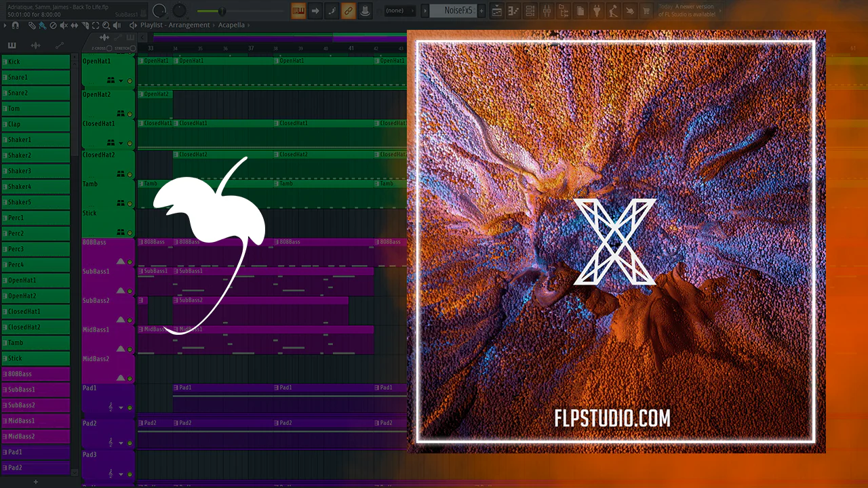Toggle the magnet snap icon
Image resolution: width=868 pixels, height=488 pixels.
(x=15, y=25)
